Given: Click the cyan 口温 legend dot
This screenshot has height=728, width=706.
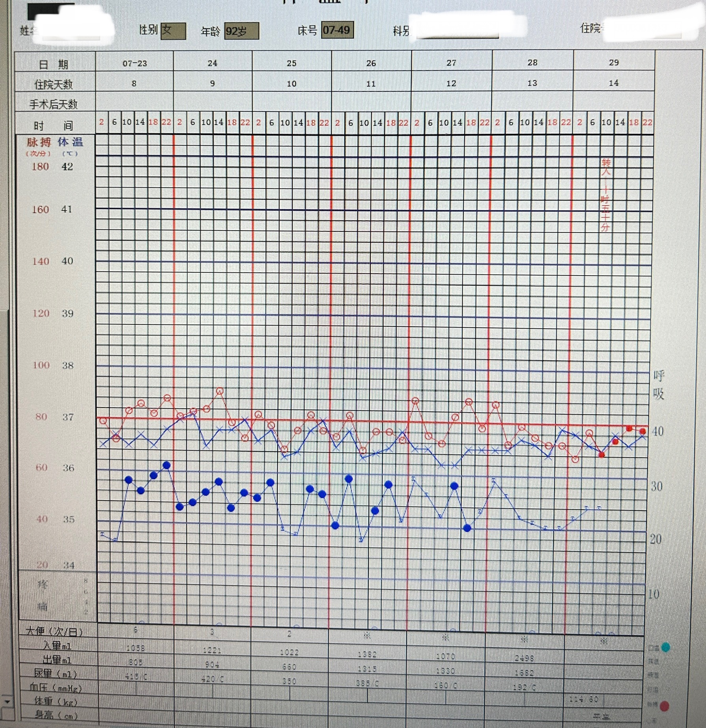Looking at the screenshot, I should tap(666, 647).
